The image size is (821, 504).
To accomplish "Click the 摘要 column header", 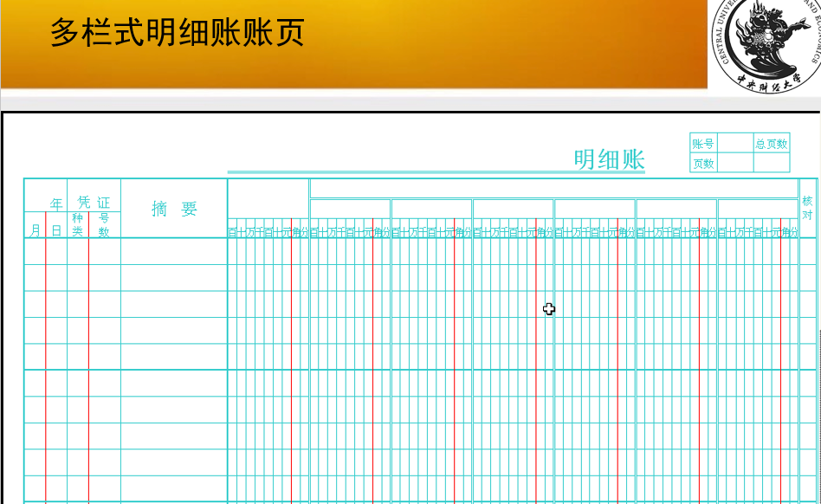I will tap(174, 209).
